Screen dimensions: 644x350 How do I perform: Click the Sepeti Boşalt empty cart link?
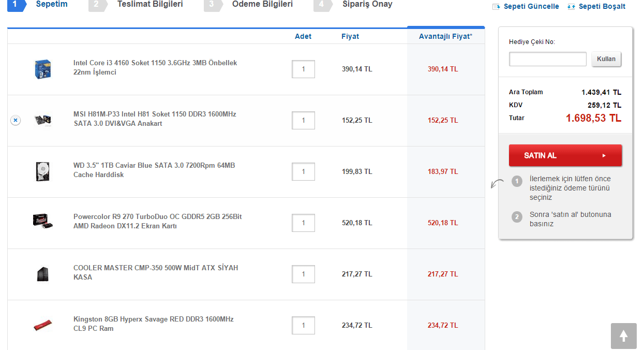pyautogui.click(x=602, y=7)
